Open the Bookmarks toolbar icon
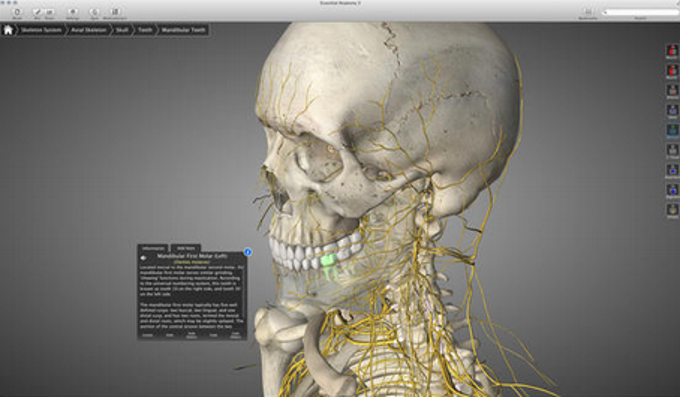Viewport: 680px width, 397px height. (588, 13)
